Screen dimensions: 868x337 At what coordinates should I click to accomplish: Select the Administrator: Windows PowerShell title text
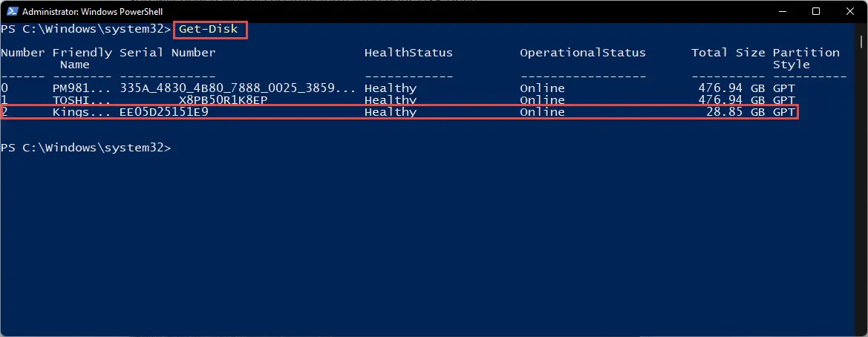(93, 11)
